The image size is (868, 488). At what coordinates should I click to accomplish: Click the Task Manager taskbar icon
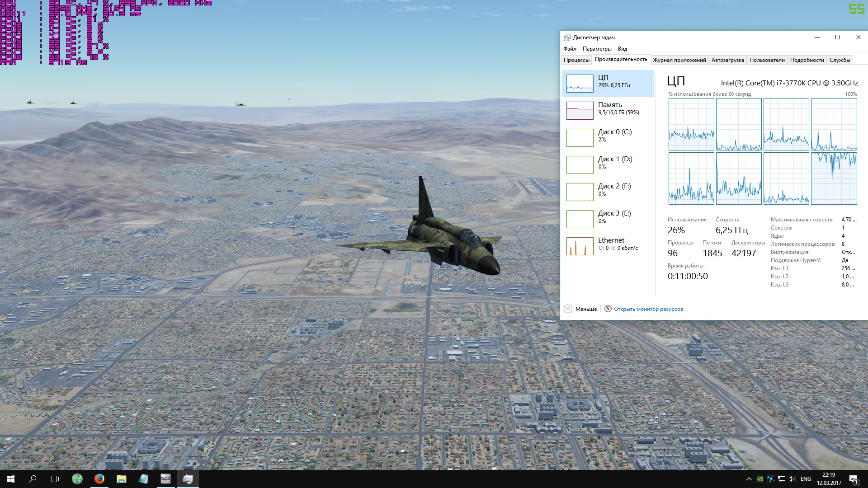[x=188, y=479]
